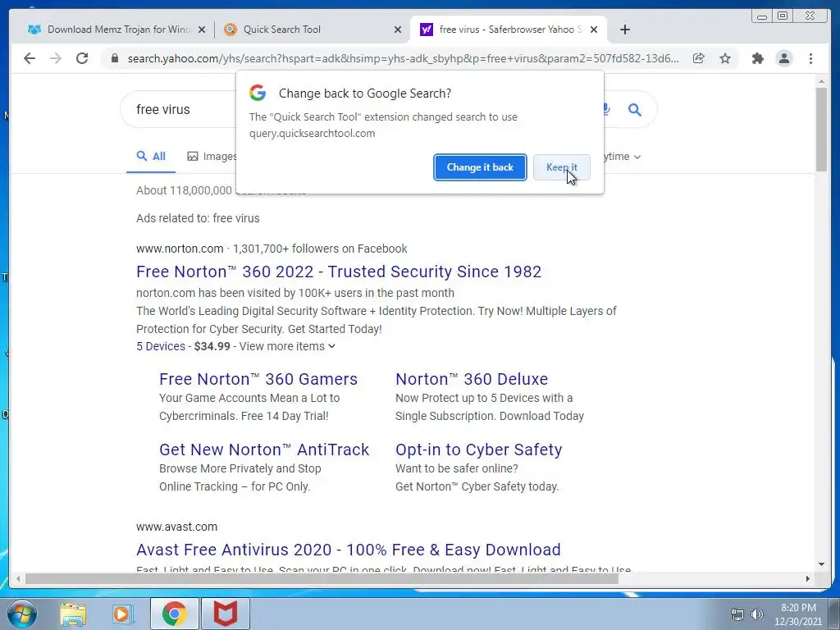Image resolution: width=840 pixels, height=630 pixels.
Task: Open the Windows Start menu
Action: (22, 614)
